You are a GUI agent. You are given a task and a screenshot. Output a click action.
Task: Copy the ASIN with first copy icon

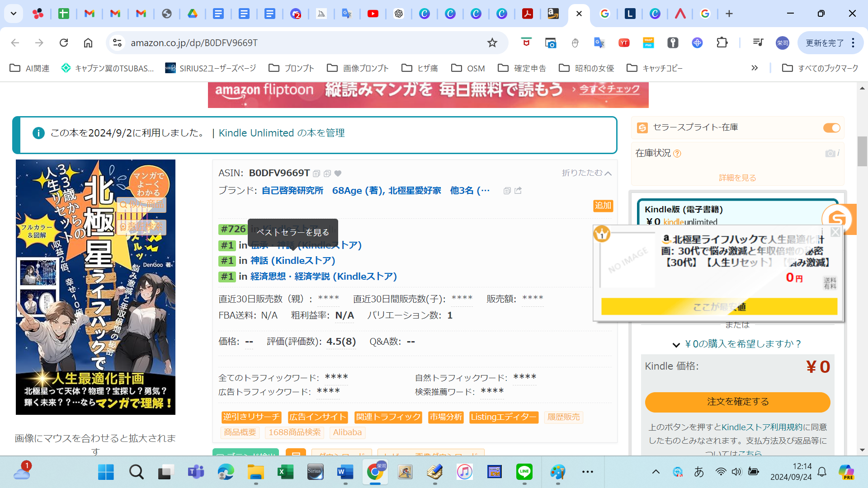point(316,174)
